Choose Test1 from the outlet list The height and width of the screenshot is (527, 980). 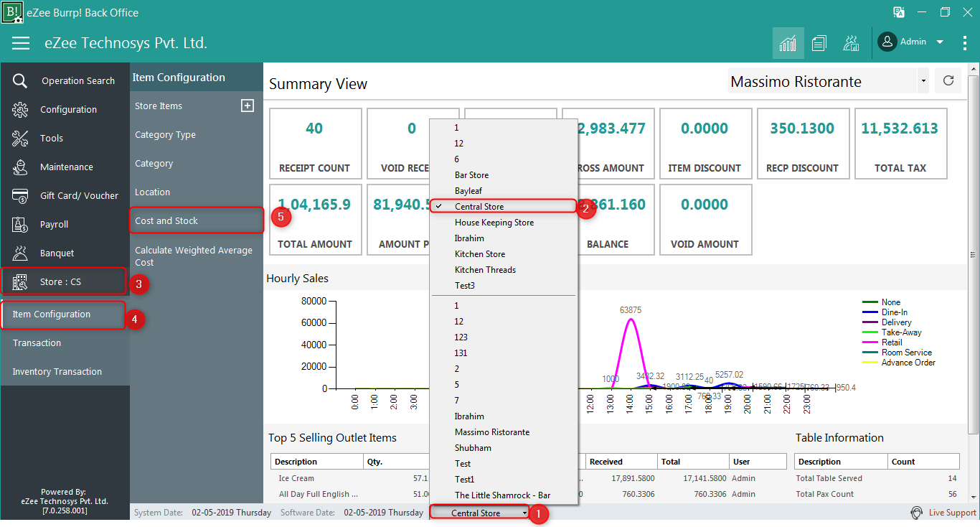(503, 480)
